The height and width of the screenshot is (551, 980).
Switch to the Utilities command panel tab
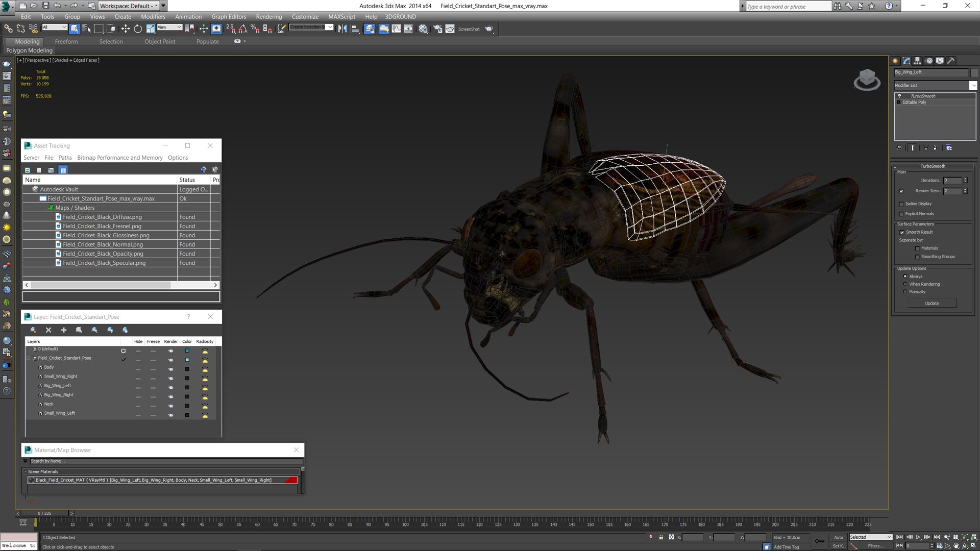(x=951, y=61)
